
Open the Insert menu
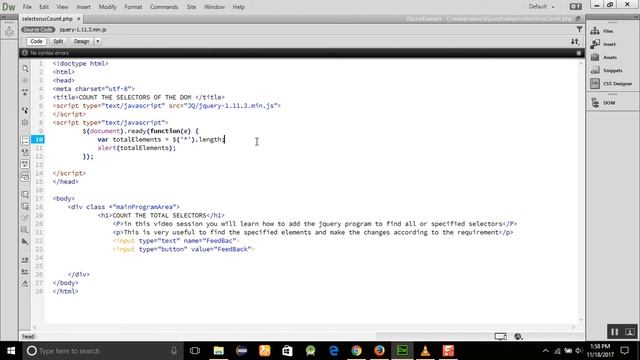84,7
